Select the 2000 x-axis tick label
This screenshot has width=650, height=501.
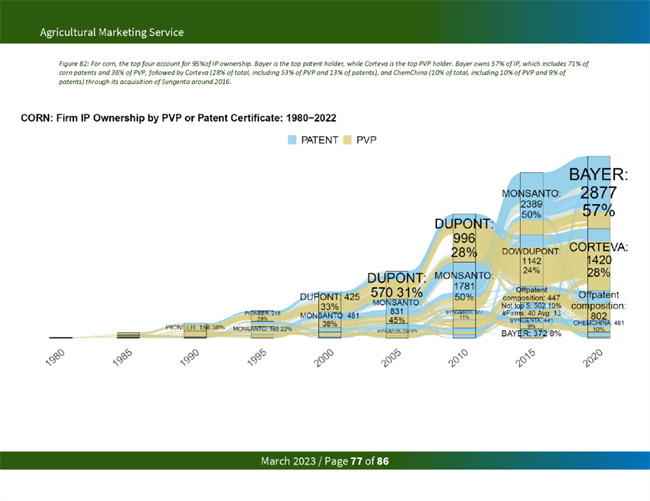click(324, 360)
